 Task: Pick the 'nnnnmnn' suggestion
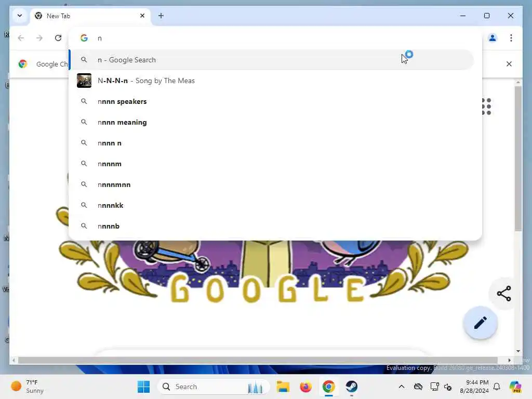(271, 184)
